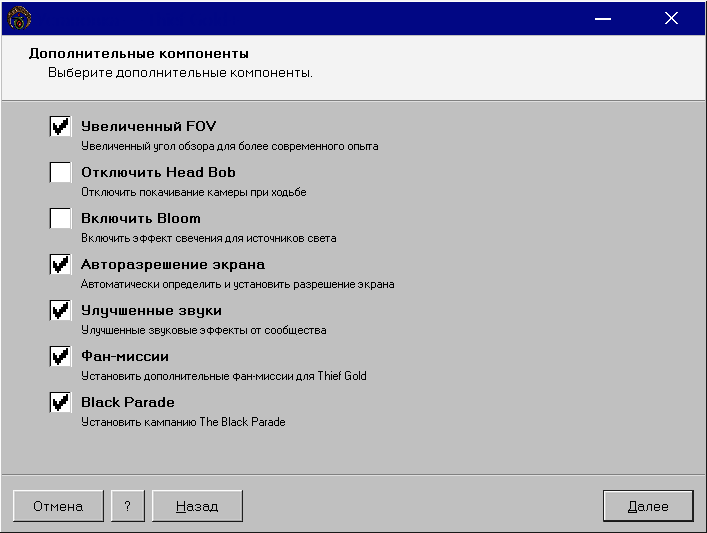Enable the Отключить Head Bob checkbox

[x=60, y=172]
